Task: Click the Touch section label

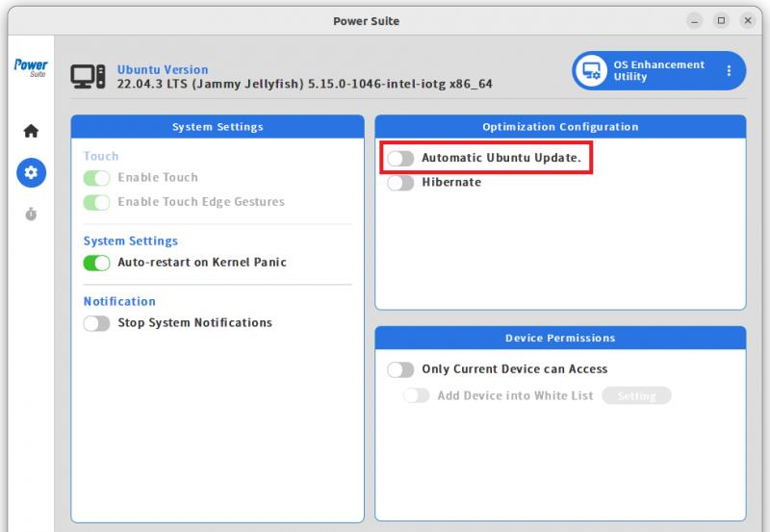Action: coord(101,156)
